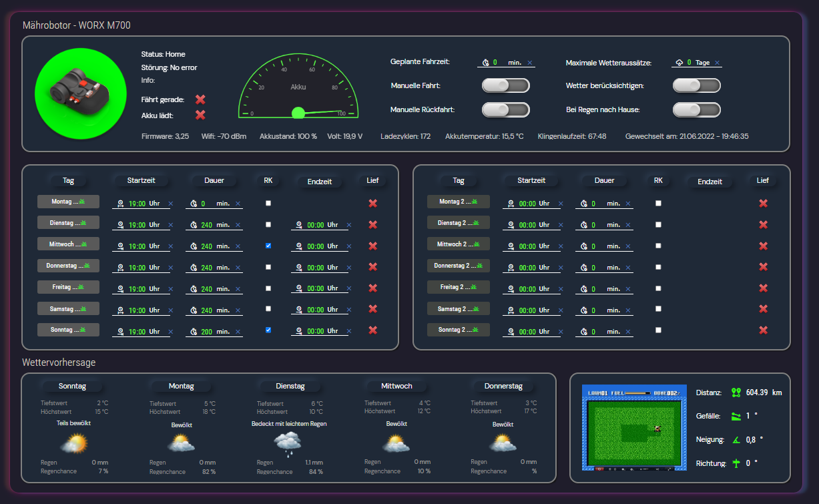819x504 pixels.
Task: Click the cloud icon in Maximale Wetteraussätze
Action: [x=679, y=63]
